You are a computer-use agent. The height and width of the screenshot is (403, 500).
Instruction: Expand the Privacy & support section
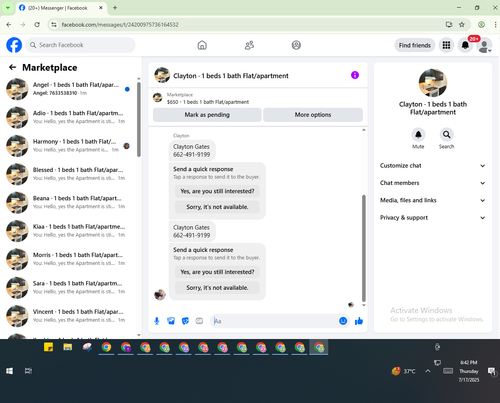(433, 218)
